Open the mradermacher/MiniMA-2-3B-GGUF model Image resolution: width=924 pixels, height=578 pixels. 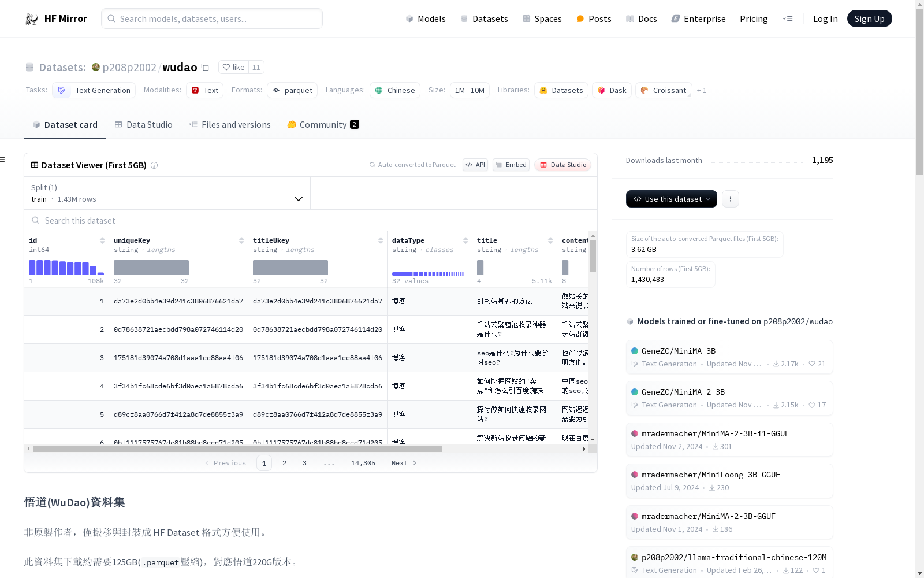(x=729, y=523)
